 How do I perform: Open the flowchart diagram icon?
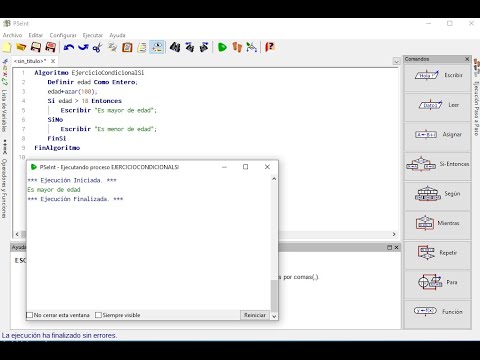coord(252,47)
